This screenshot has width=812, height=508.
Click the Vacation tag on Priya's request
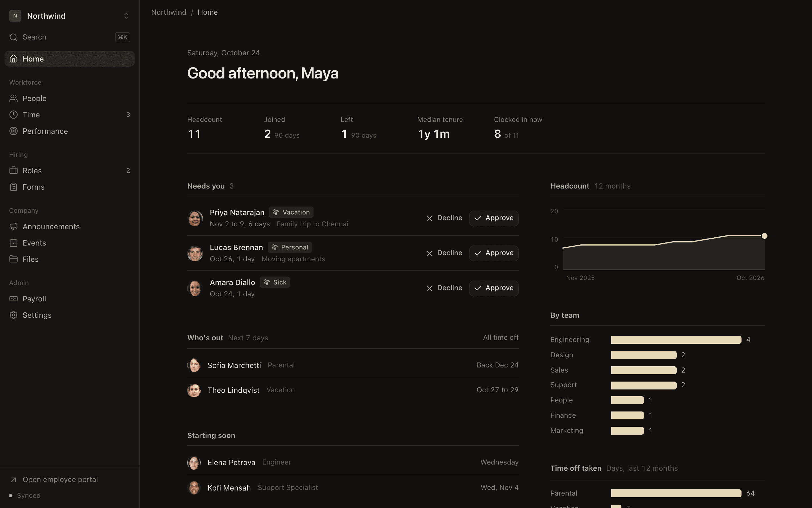coord(291,212)
